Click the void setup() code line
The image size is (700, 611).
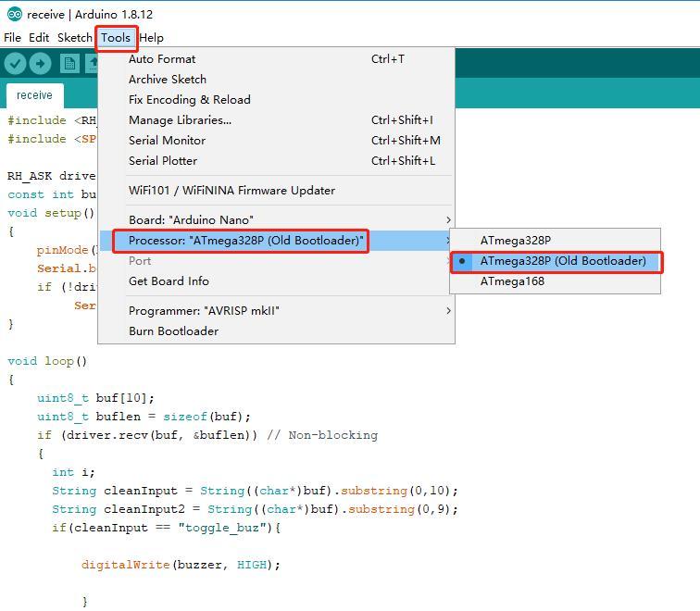pyautogui.click(x=51, y=213)
